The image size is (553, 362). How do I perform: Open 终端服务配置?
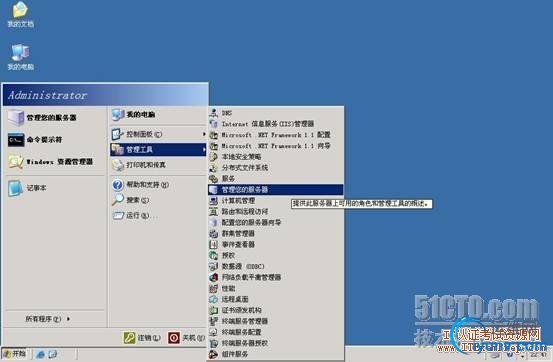276,332
